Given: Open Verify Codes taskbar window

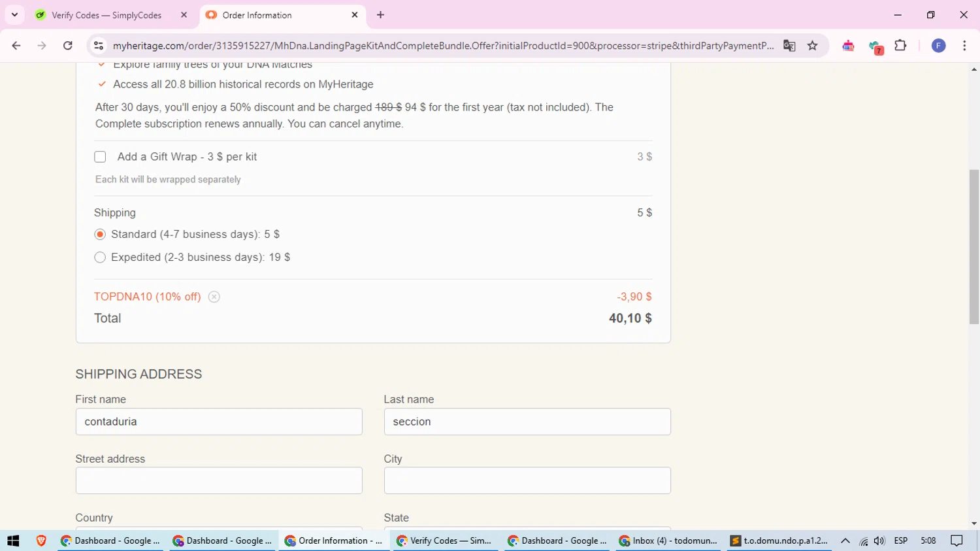Looking at the screenshot, I should click(x=446, y=541).
